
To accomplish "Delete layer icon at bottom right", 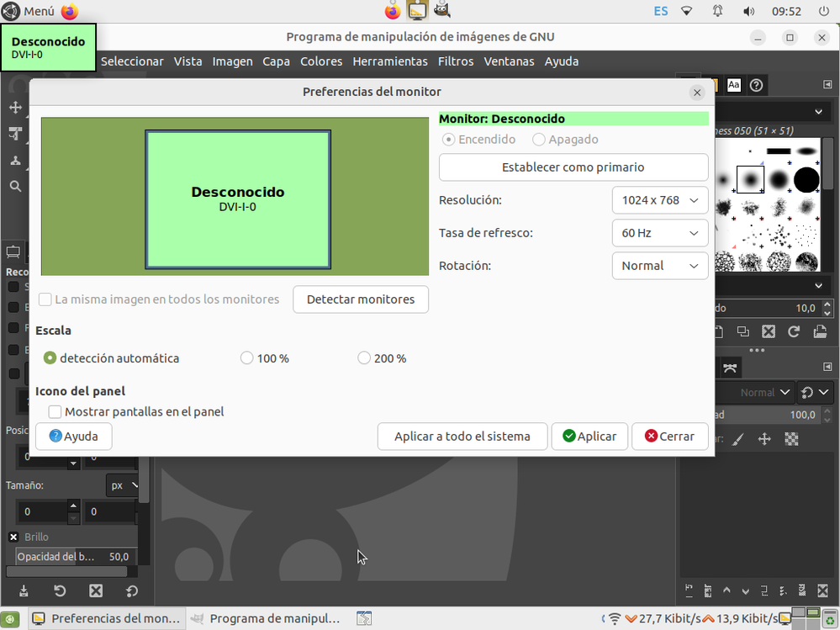I will click(x=823, y=590).
